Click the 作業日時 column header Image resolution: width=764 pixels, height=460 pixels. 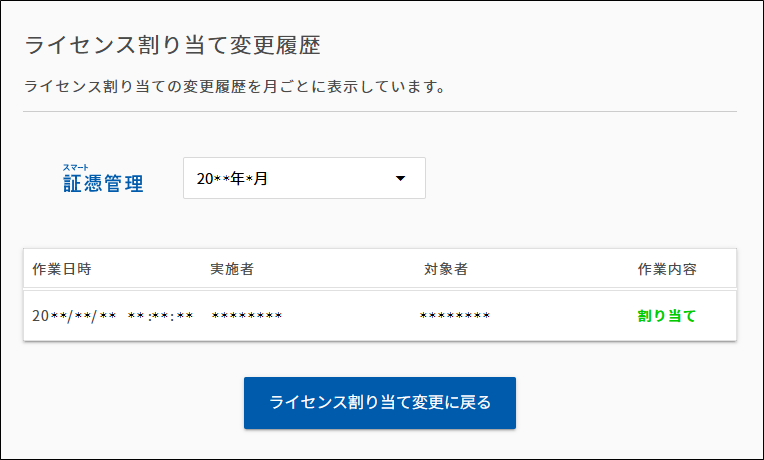click(x=62, y=269)
